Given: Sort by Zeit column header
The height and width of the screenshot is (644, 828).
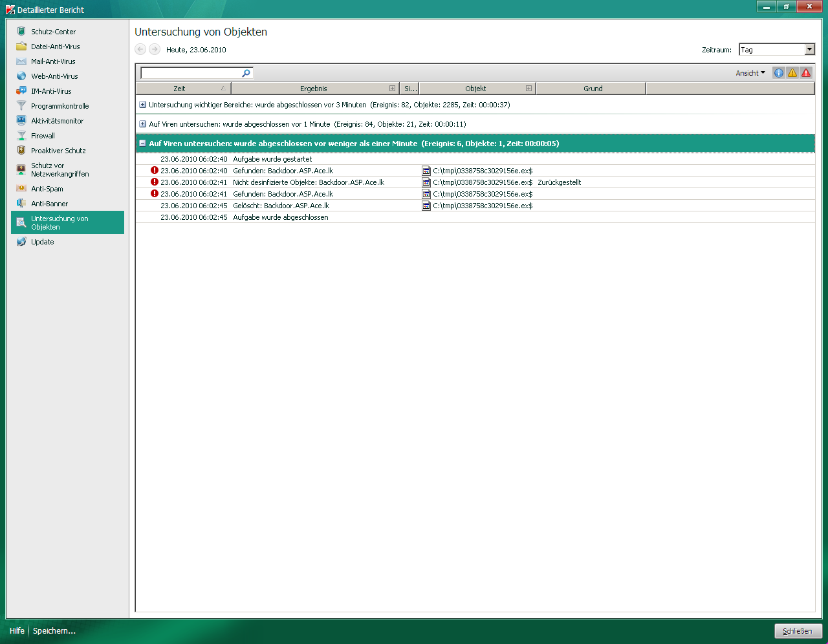Looking at the screenshot, I should pyautogui.click(x=184, y=89).
